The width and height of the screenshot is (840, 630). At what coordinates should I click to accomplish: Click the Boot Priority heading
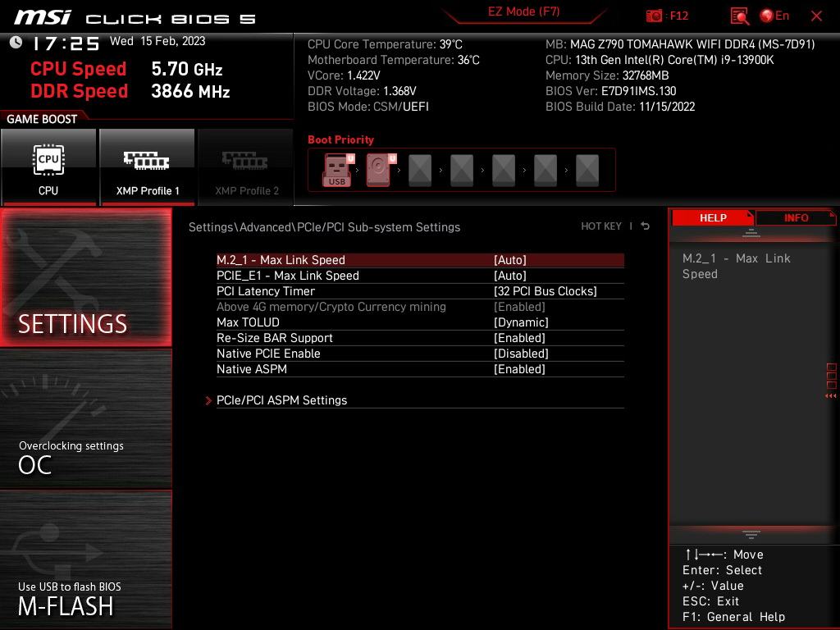click(x=340, y=139)
